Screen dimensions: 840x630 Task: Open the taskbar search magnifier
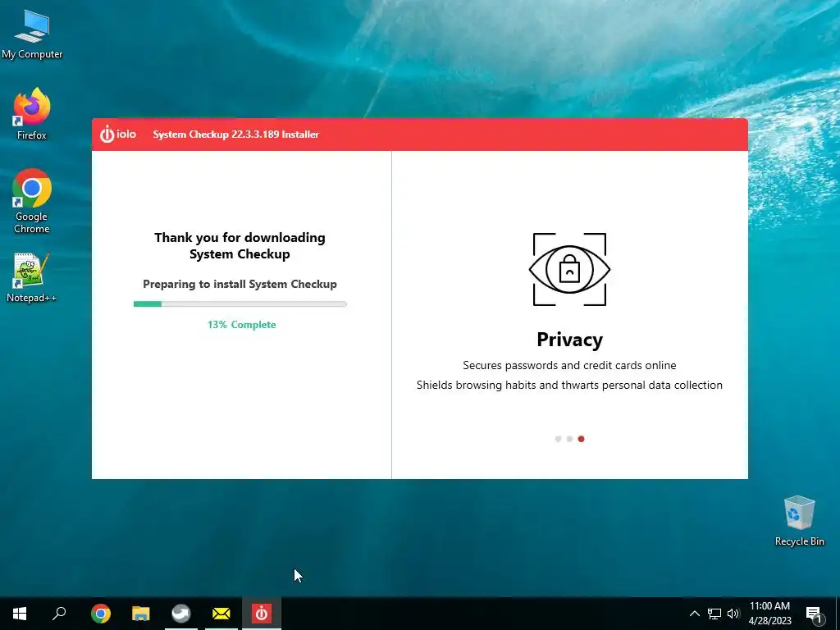click(x=59, y=614)
